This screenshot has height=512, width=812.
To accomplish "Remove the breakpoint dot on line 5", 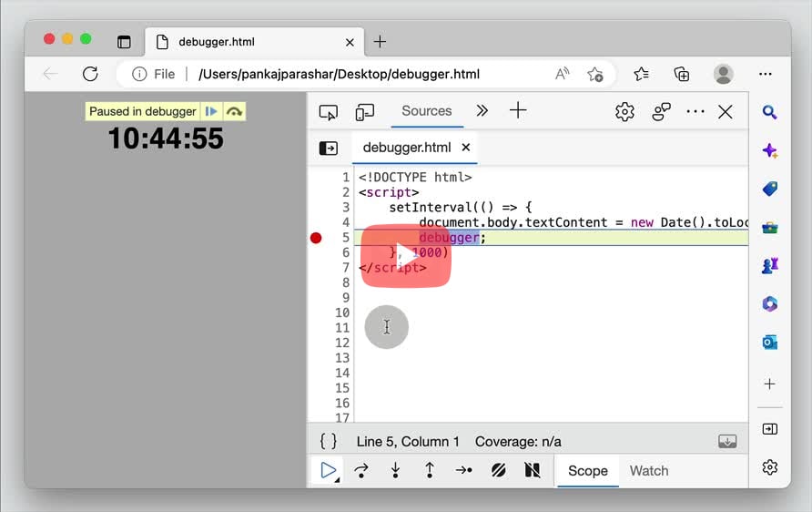I will [x=316, y=238].
